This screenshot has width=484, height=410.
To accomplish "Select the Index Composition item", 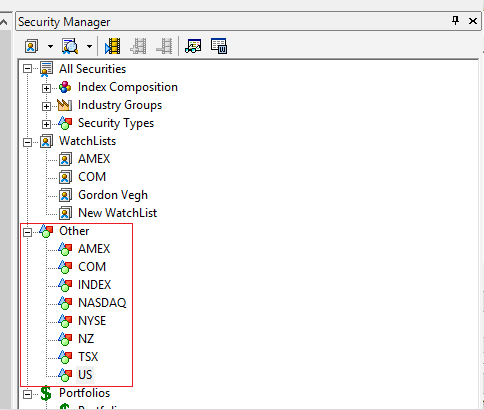I will (x=128, y=87).
